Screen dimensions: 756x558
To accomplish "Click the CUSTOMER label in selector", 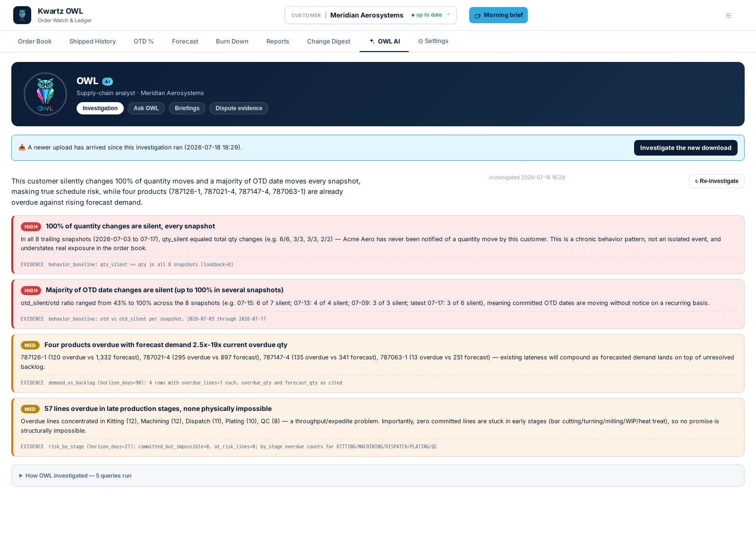I will (x=306, y=15).
